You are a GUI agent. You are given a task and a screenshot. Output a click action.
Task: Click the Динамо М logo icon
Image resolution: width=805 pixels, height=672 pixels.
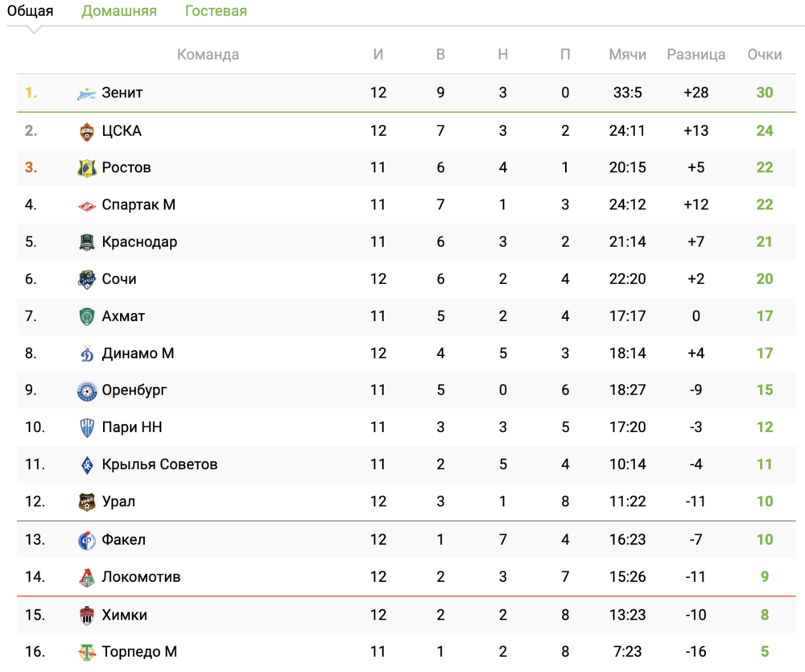87,353
